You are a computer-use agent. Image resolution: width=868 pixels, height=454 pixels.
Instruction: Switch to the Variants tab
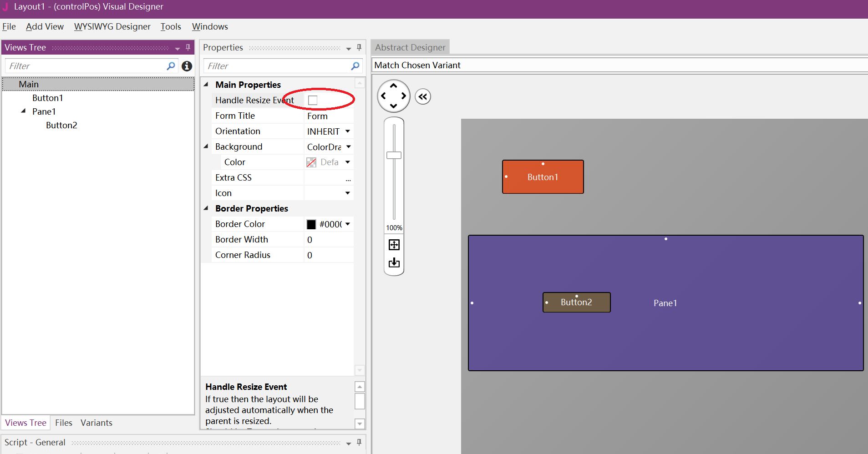[x=96, y=423]
